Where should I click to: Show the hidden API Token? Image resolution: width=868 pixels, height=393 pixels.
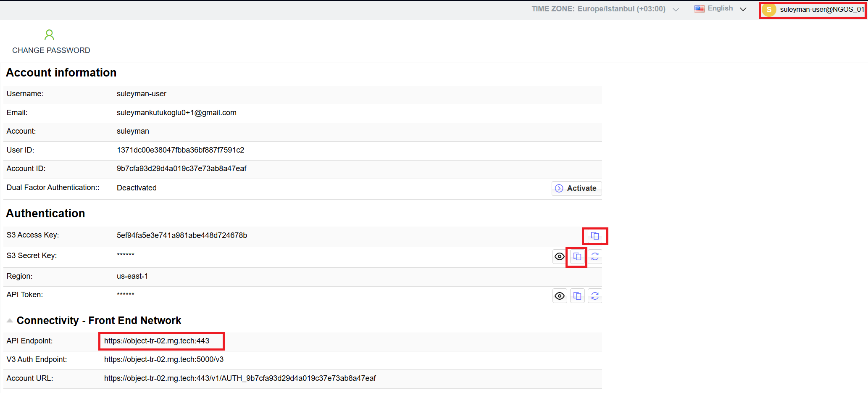(x=559, y=295)
